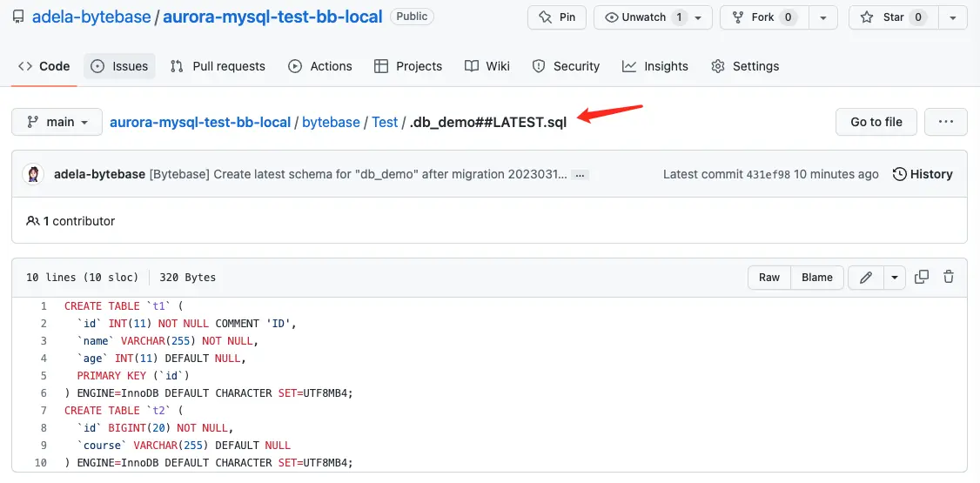Expand the Unwatch notification dropdown arrow
980x483 pixels.
coord(697,17)
